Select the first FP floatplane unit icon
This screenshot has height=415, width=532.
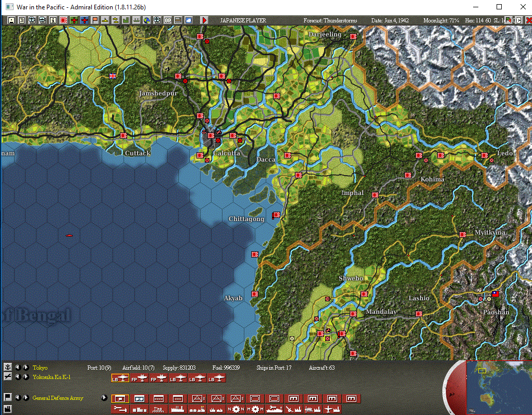[140, 379]
